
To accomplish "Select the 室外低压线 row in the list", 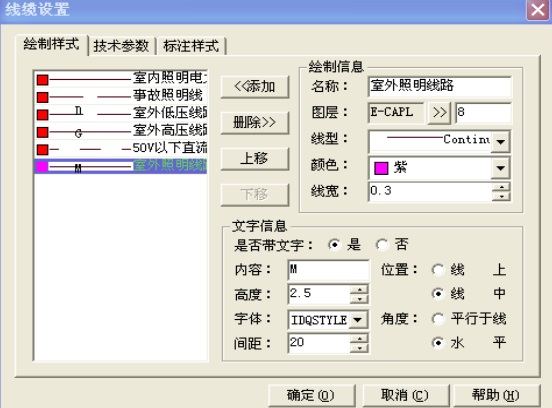I will pyautogui.click(x=121, y=114).
